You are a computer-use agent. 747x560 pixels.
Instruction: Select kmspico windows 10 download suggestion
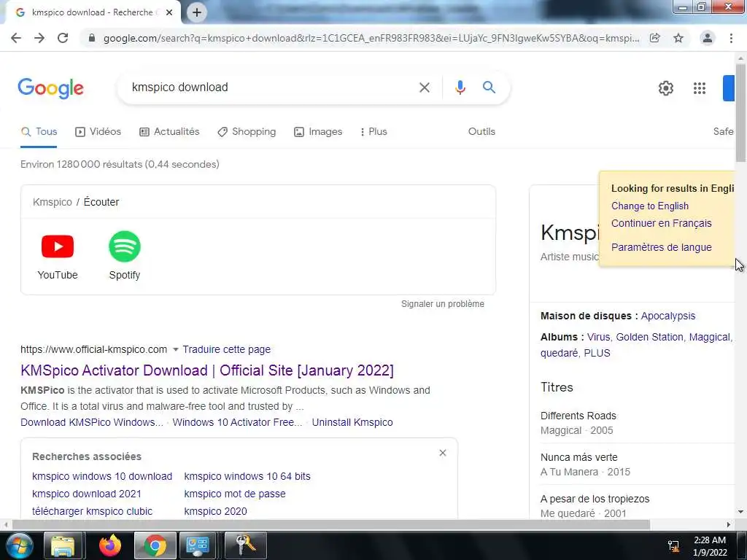[102, 477]
